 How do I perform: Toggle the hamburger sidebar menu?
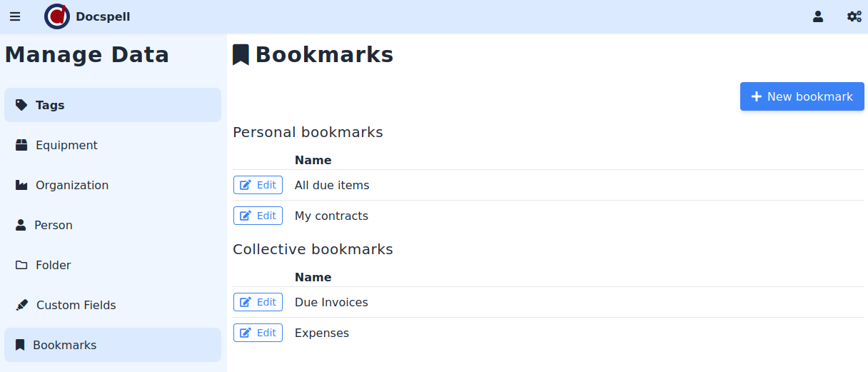coord(15,16)
